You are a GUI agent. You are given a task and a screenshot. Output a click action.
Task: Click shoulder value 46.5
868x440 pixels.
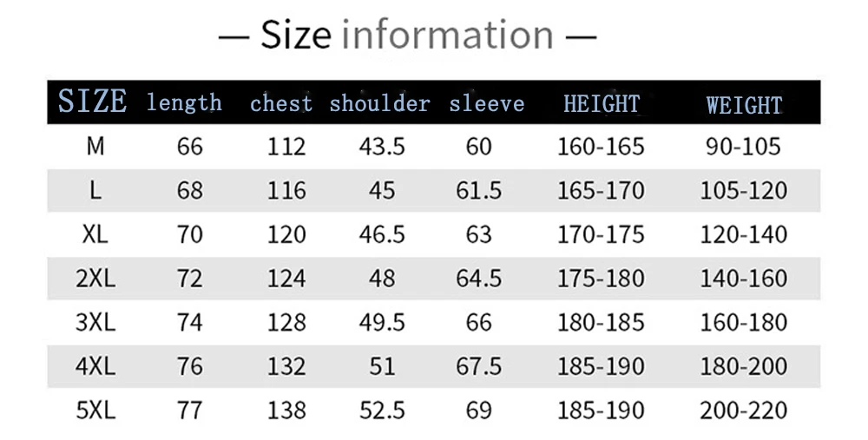click(382, 234)
